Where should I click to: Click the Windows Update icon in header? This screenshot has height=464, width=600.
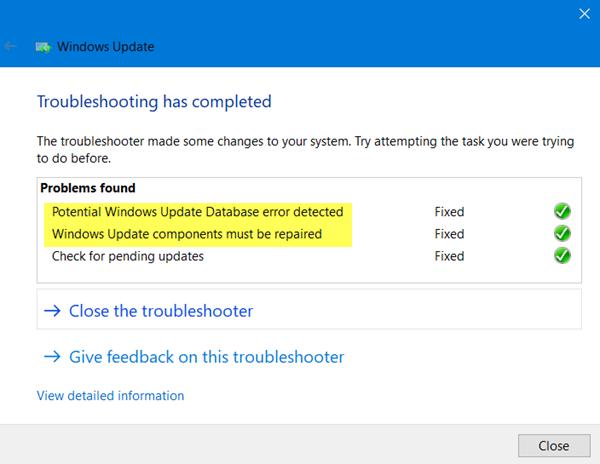[43, 47]
